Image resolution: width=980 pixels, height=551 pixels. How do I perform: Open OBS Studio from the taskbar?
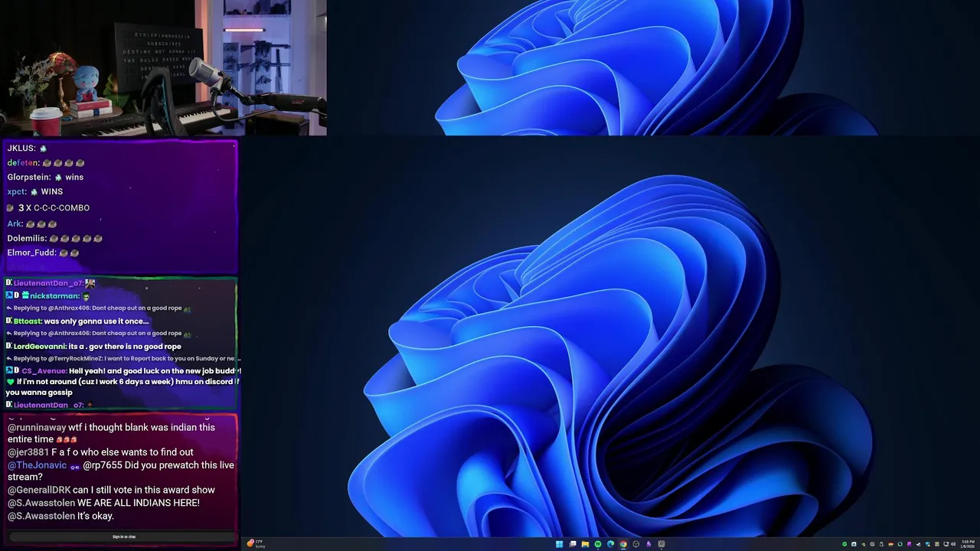pyautogui.click(x=636, y=544)
